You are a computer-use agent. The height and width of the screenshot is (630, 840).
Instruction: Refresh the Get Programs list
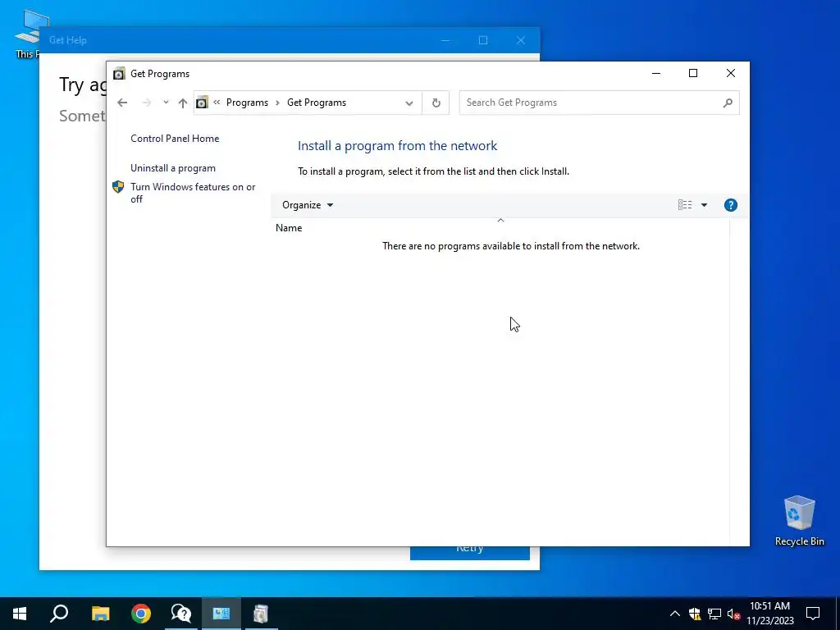tap(436, 103)
